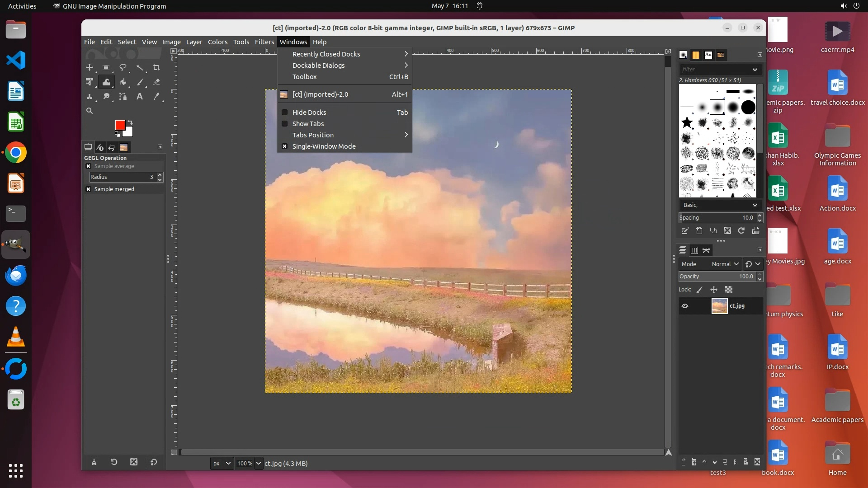Screen dimensions: 868x488
Task: Select the Text tool
Action: pos(140,97)
